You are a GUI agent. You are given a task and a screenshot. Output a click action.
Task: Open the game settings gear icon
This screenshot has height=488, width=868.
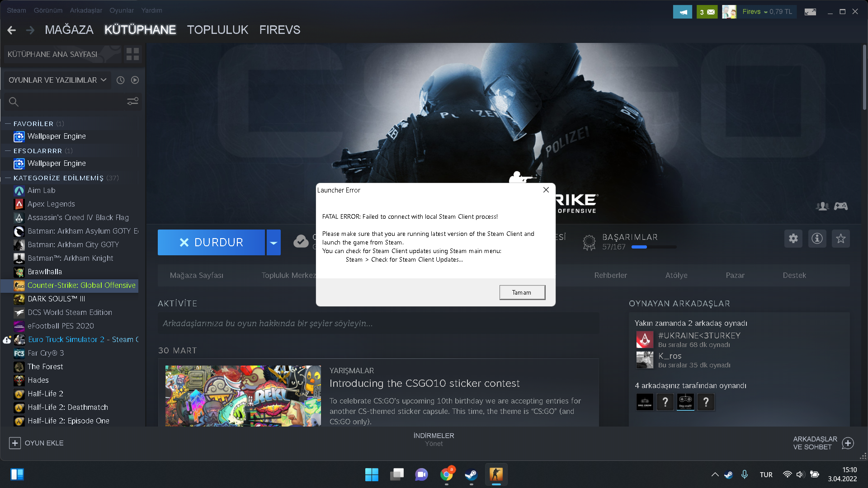click(x=793, y=239)
